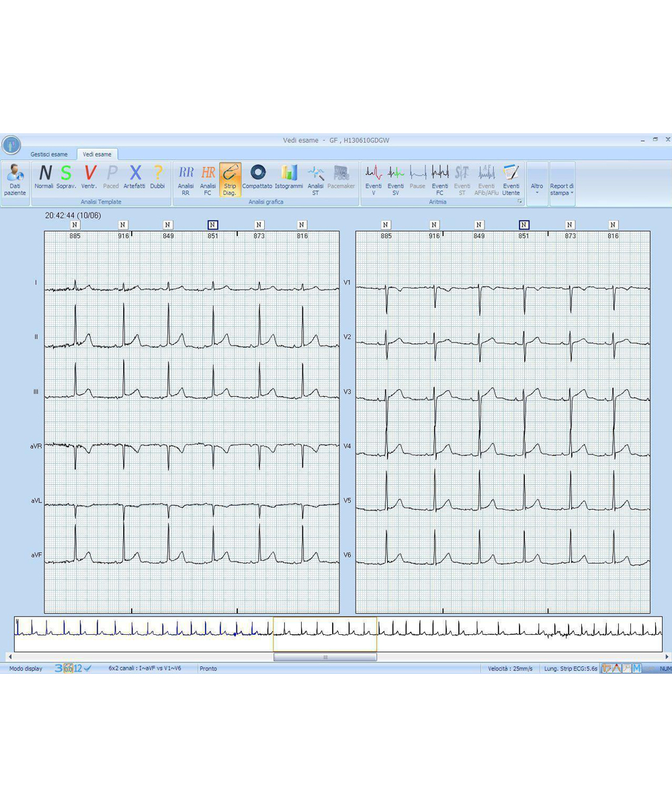This screenshot has width=672, height=807.
Task: Open the Eventi FC list
Action: coord(439,178)
